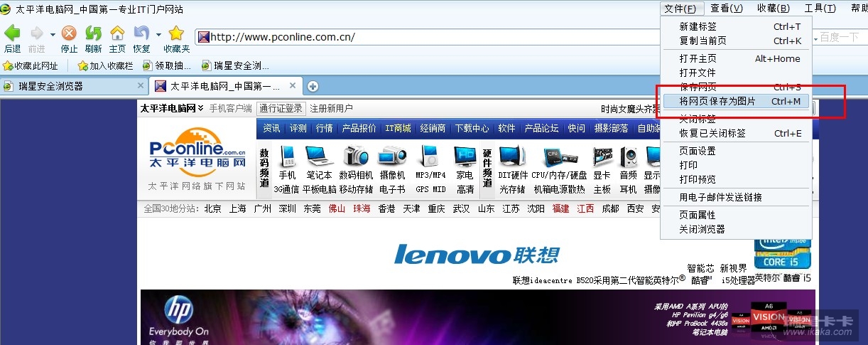Screen dimensions: 868x345
Task: Click the PConline logo
Action: 197,152
